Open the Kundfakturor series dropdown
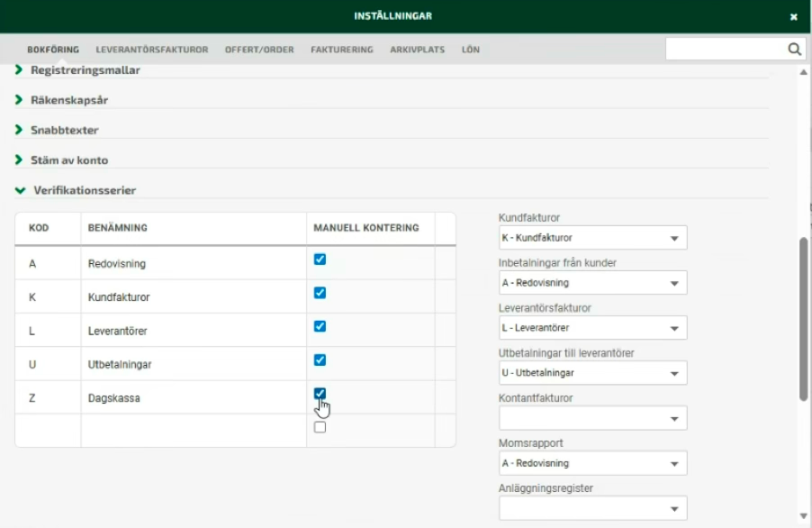 coord(592,238)
